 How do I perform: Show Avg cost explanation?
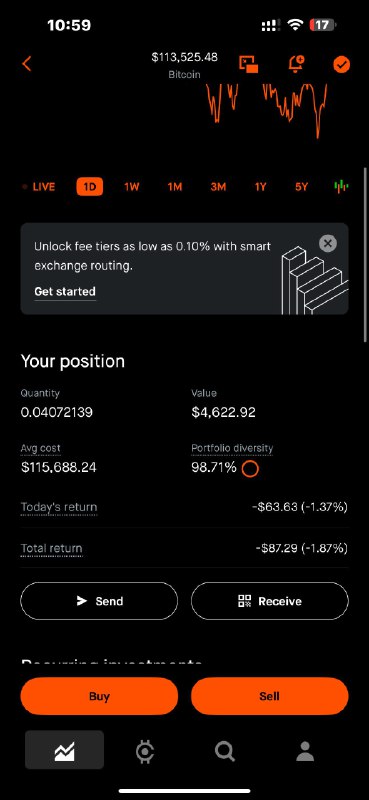[40, 448]
